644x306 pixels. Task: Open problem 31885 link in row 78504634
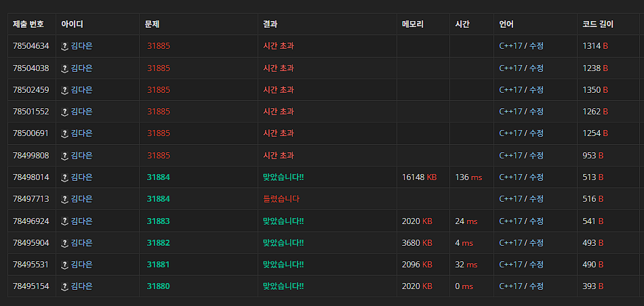click(159, 46)
